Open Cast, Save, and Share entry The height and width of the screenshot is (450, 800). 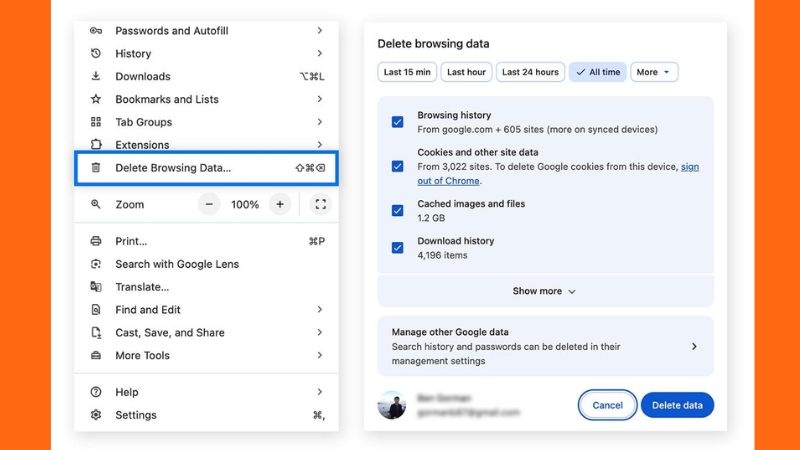(x=206, y=332)
